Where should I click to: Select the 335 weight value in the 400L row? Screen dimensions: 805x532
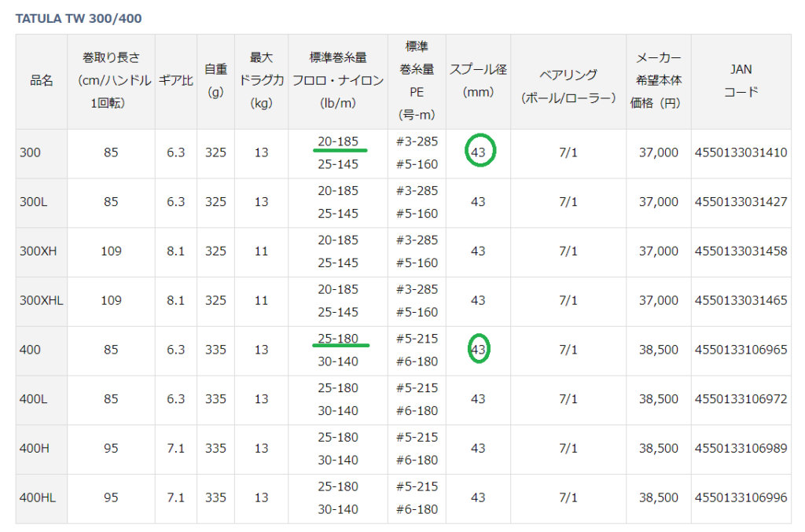[215, 399]
